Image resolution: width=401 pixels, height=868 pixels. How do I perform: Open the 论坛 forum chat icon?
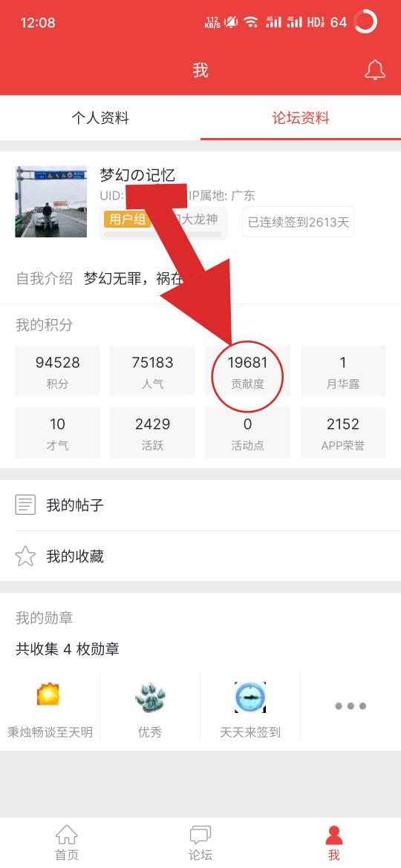click(200, 835)
